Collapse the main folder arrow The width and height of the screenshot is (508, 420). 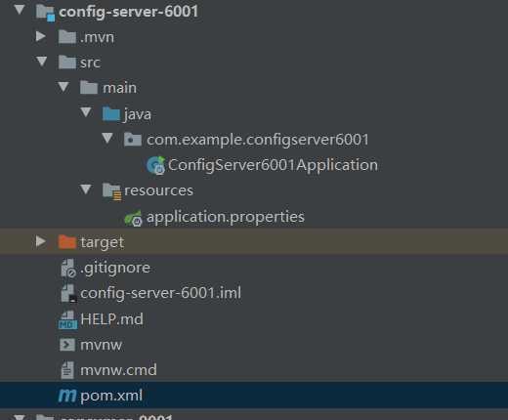pos(63,87)
